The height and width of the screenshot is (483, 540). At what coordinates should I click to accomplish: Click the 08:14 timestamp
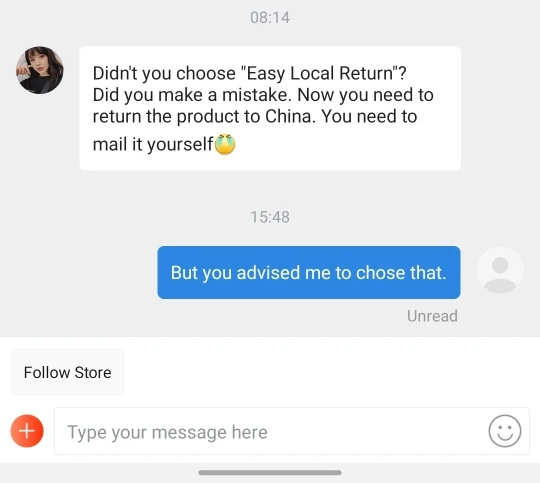pos(270,18)
